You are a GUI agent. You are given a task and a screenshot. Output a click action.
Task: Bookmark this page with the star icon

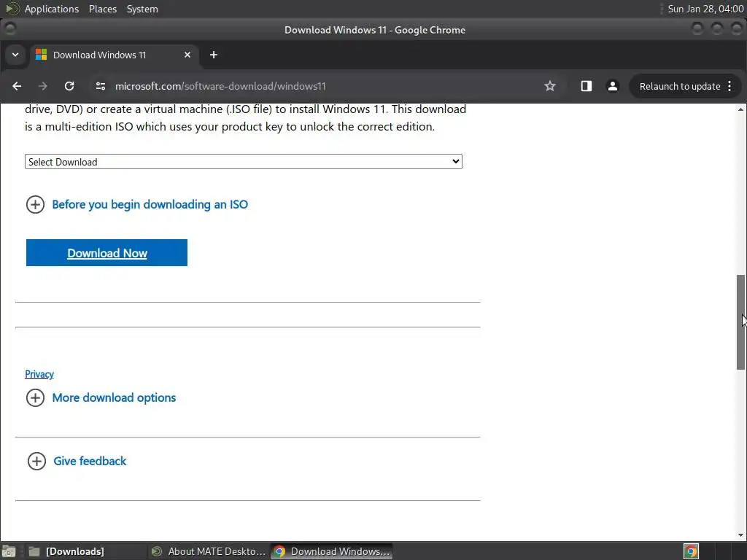(550, 86)
